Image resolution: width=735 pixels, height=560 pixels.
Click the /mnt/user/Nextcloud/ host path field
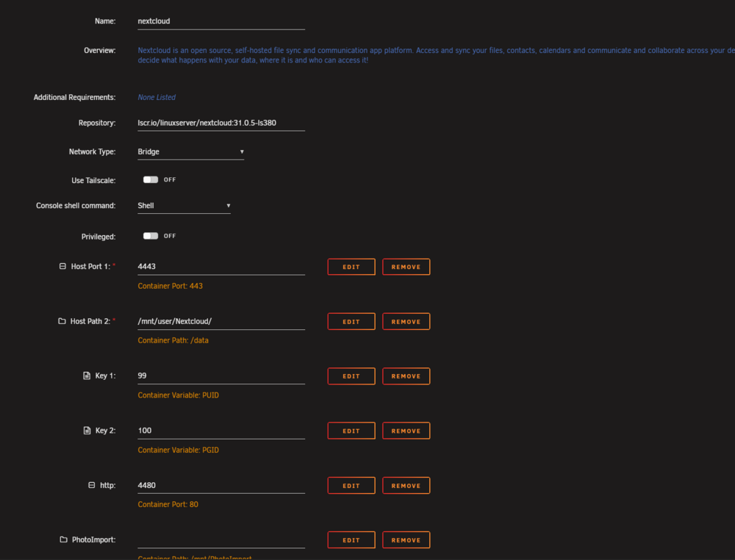pos(221,321)
